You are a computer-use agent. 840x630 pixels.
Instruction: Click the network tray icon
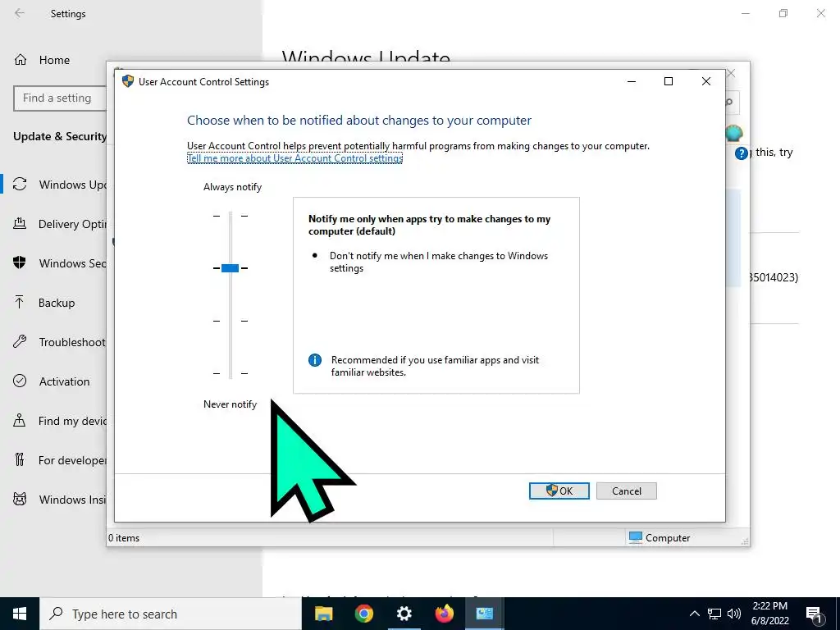click(714, 614)
